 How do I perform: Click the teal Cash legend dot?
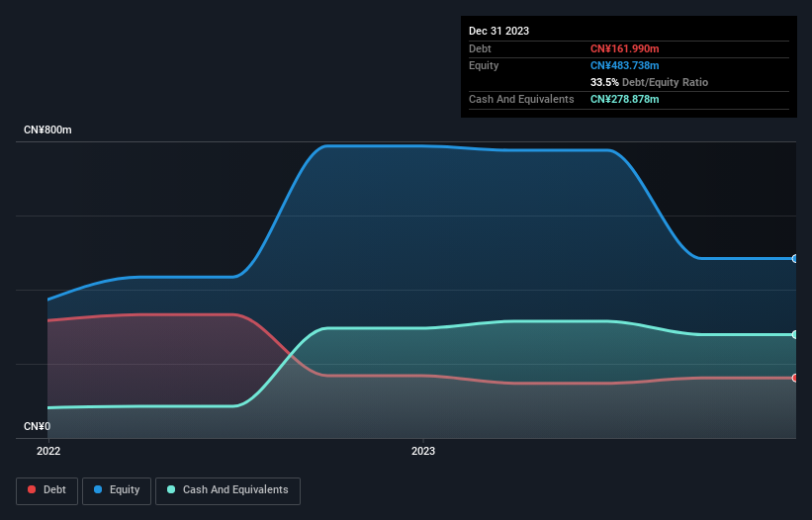click(171, 489)
